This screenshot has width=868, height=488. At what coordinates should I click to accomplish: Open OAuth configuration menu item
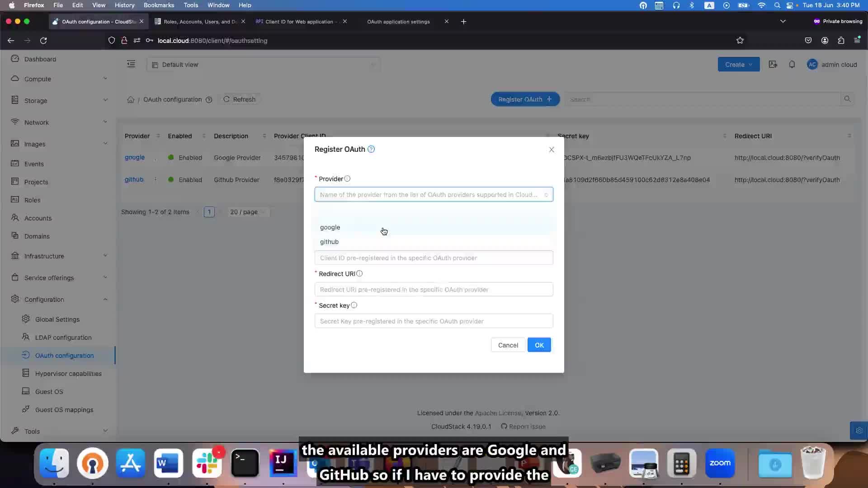[x=64, y=355]
